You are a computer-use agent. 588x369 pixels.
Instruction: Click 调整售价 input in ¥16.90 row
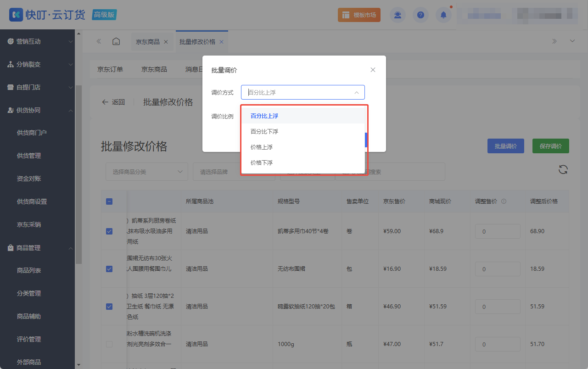click(x=498, y=269)
